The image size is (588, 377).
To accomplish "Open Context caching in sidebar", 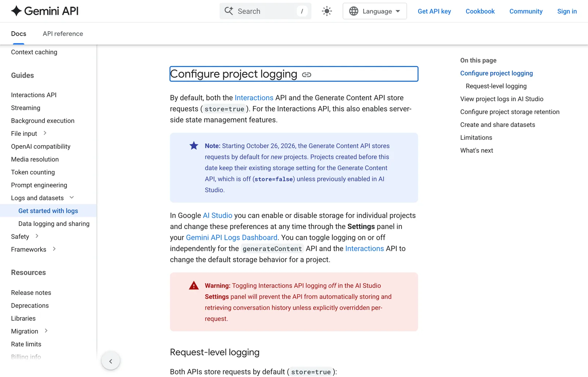I will 34,52.
